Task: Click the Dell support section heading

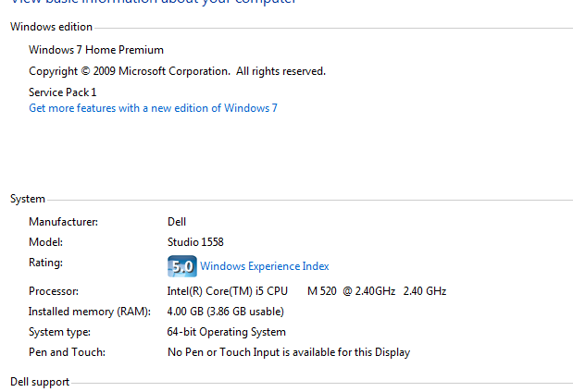Action: click(x=40, y=381)
